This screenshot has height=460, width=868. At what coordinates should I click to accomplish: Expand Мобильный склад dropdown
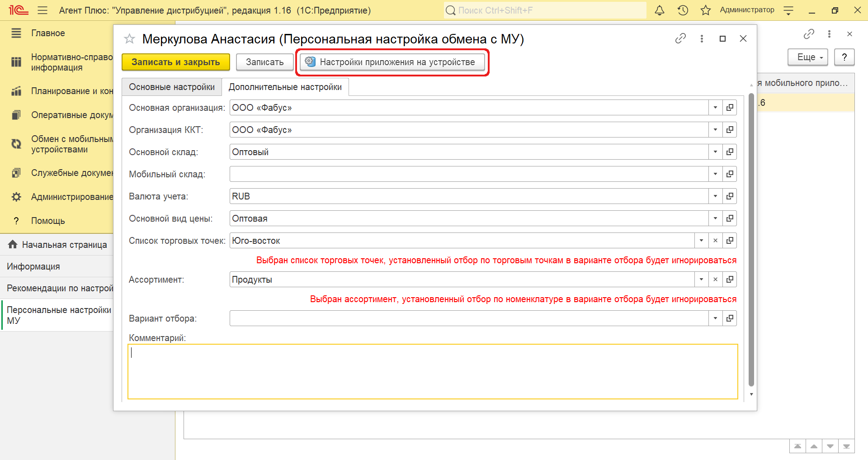(x=715, y=174)
